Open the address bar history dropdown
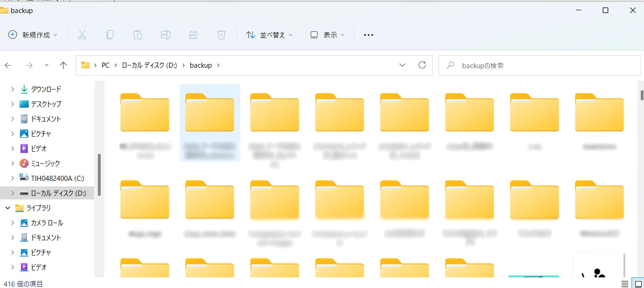Screen dimensions: 644x288 point(402,65)
